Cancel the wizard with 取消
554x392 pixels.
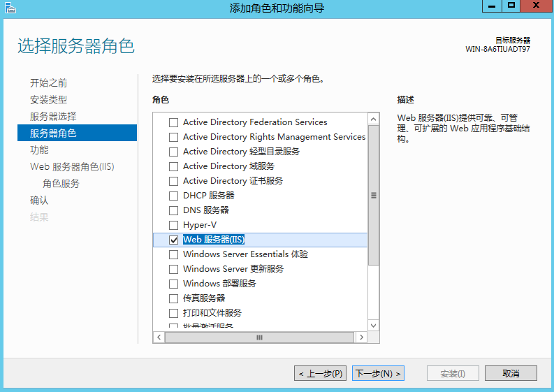coord(511,374)
